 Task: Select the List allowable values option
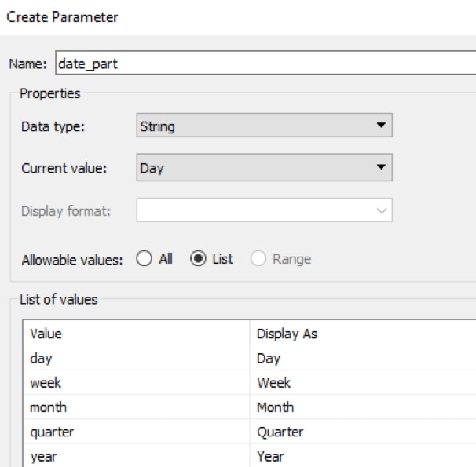[x=199, y=259]
